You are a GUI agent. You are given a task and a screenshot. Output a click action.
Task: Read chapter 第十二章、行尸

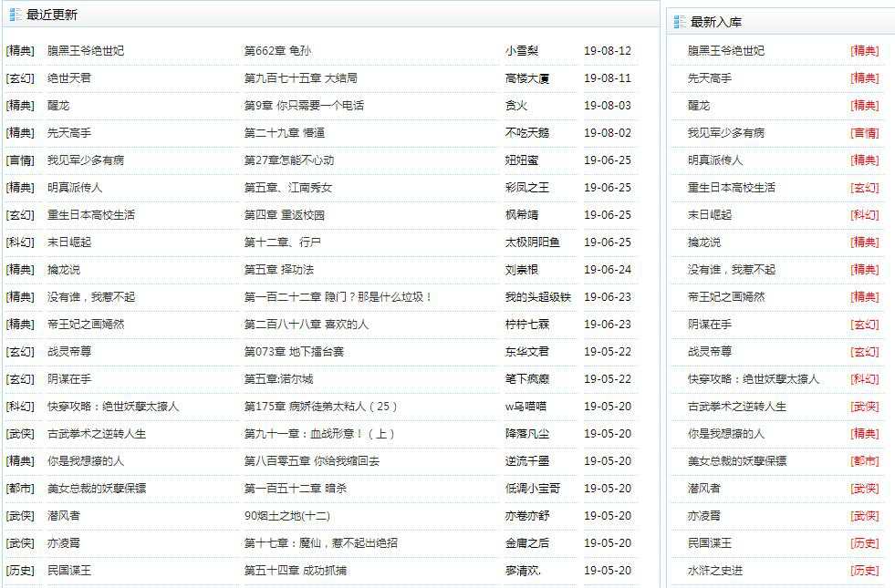click(x=282, y=242)
